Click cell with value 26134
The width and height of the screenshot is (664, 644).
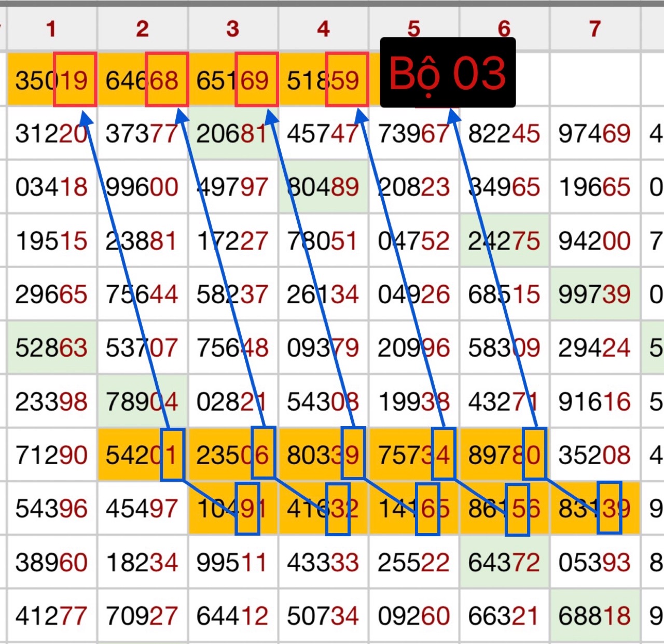[324, 294]
